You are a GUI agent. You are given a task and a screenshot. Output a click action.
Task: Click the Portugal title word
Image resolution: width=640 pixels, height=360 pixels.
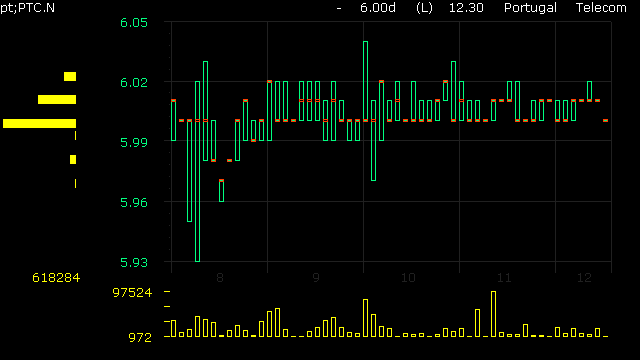[530, 8]
